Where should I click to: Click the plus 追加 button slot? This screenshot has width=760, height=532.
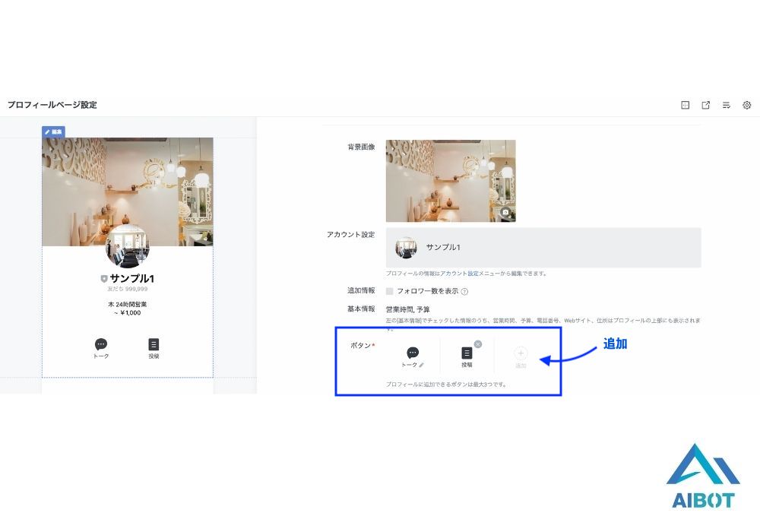tap(521, 353)
